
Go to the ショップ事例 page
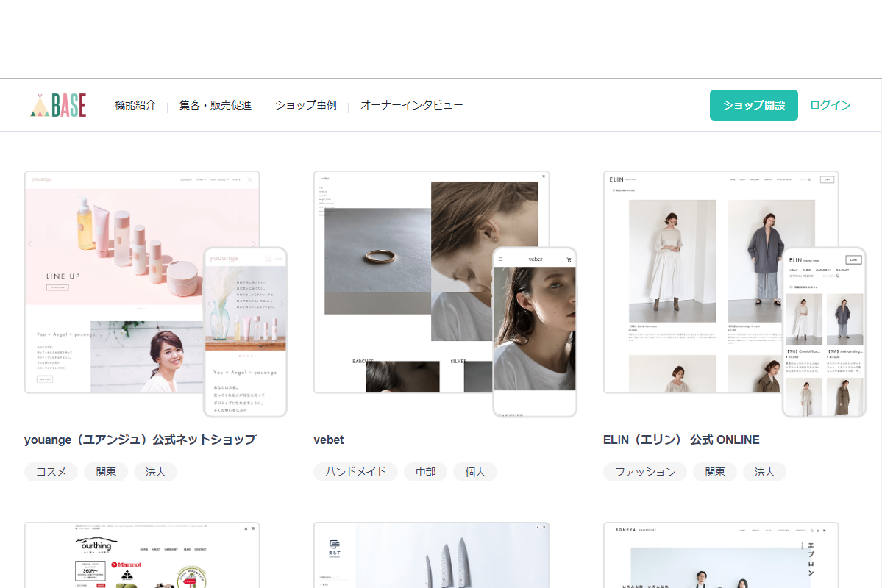click(306, 105)
